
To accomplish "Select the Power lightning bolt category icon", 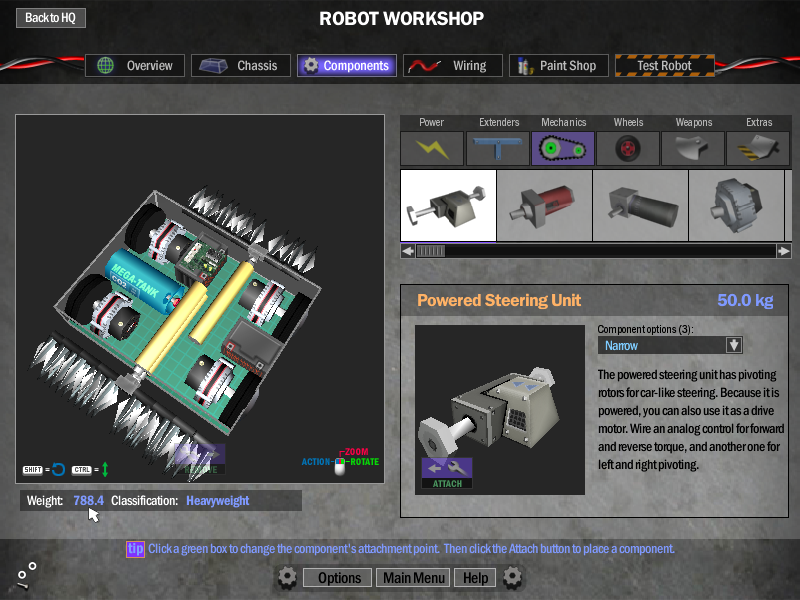I will pyautogui.click(x=432, y=148).
